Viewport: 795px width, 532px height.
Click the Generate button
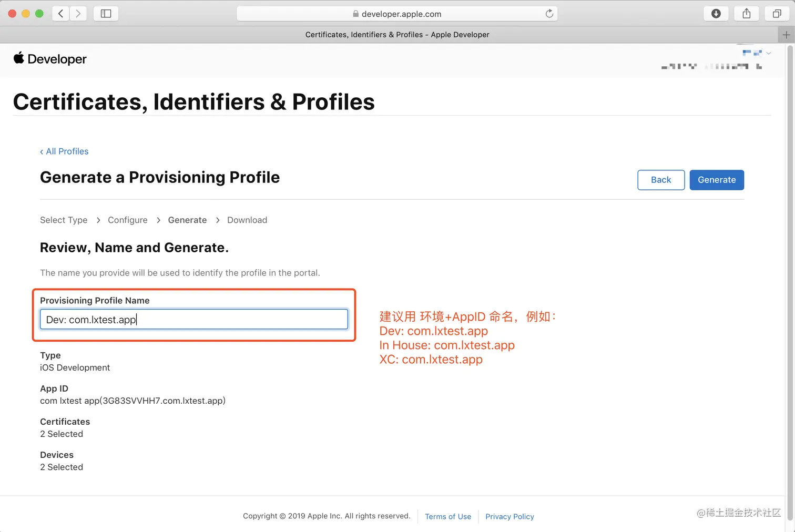click(717, 180)
